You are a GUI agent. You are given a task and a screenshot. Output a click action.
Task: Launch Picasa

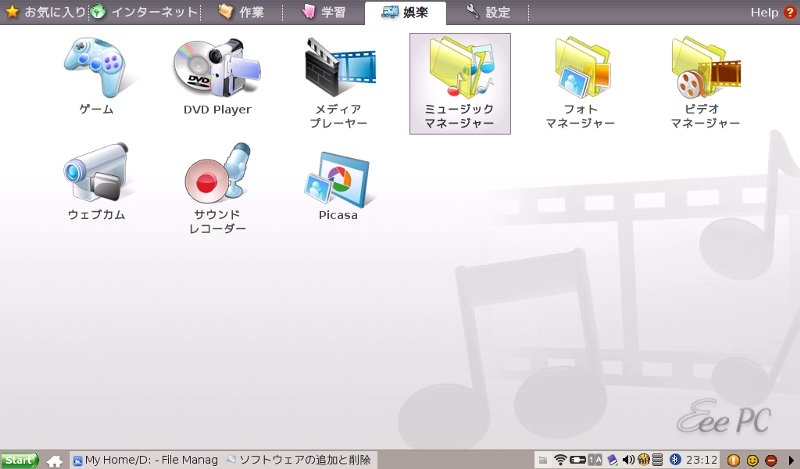click(338, 185)
